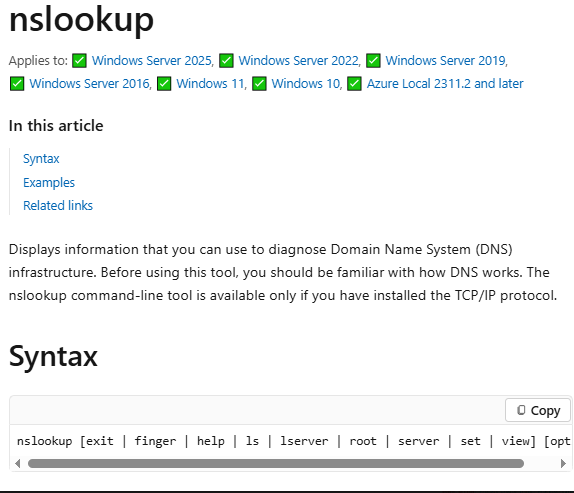Click the green check icon before Windows 11

pos(164,84)
